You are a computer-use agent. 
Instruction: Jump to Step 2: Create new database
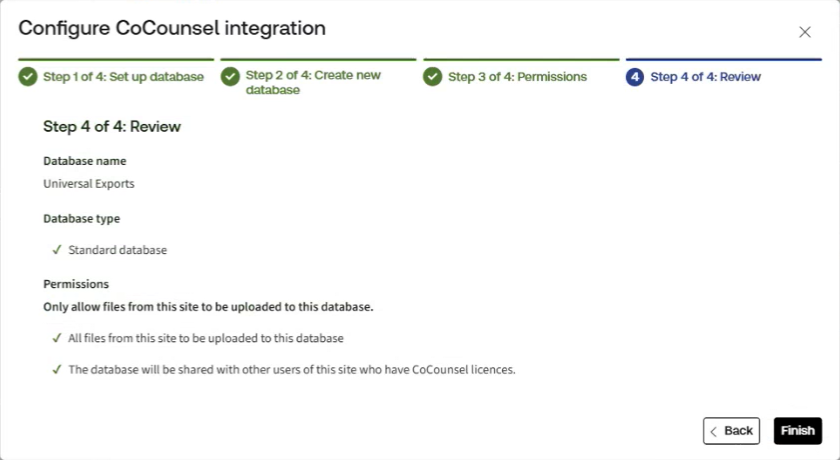point(313,83)
